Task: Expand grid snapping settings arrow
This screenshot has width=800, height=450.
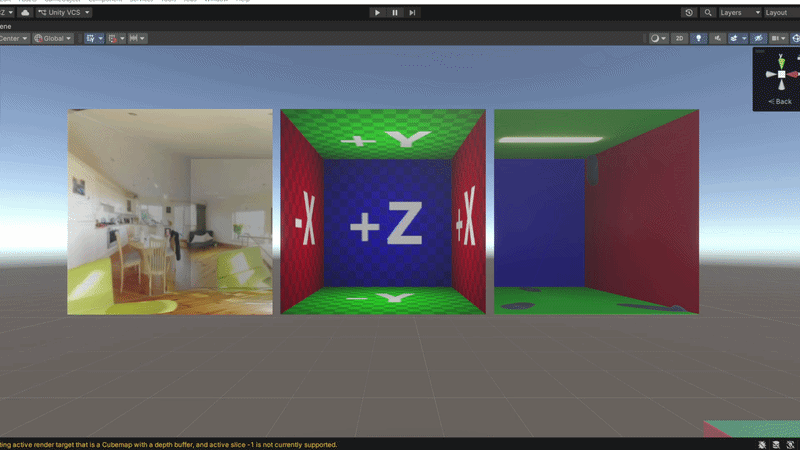Action: click(122, 38)
